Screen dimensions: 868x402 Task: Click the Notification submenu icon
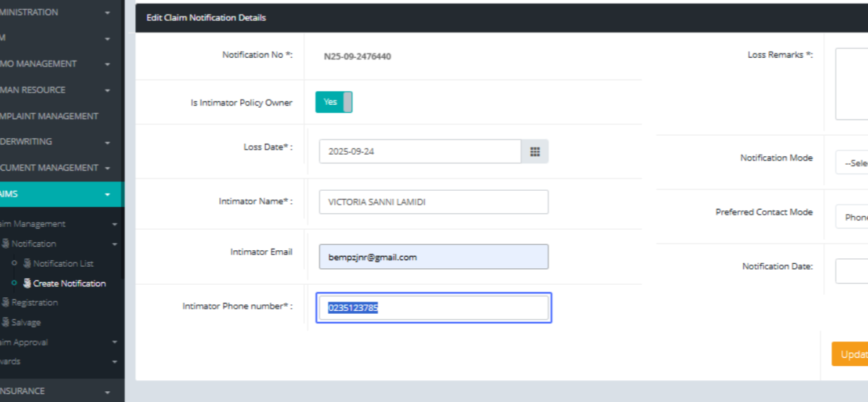tap(6, 244)
